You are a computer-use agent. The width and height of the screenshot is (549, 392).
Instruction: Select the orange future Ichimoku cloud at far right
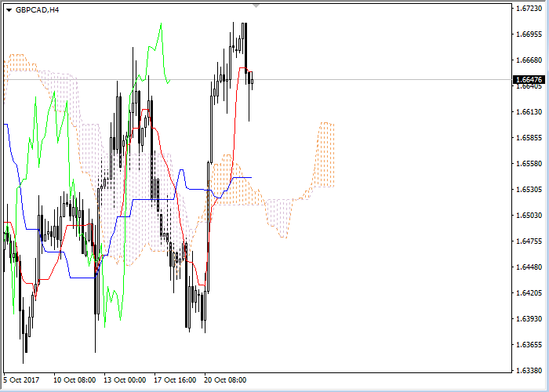[325, 154]
